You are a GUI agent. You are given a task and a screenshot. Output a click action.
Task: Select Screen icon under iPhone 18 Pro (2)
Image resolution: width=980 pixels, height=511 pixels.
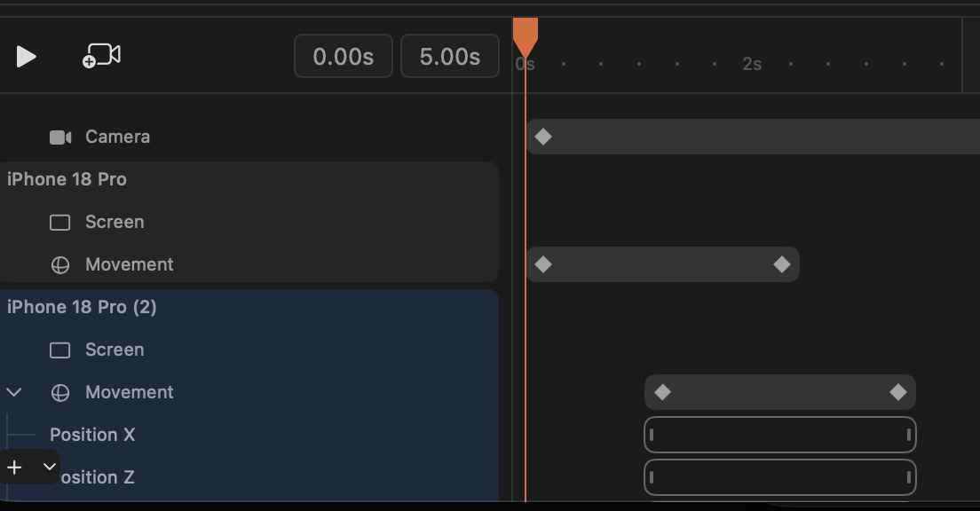pos(60,350)
